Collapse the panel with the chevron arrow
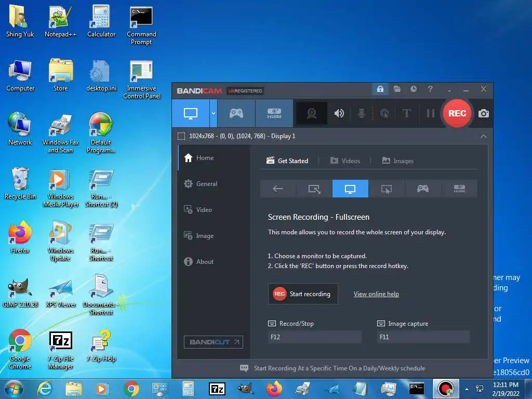Screen dimensions: 532x399 484,136
